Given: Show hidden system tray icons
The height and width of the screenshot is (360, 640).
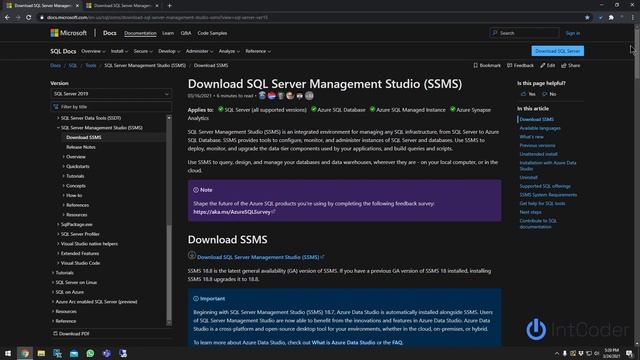Looking at the screenshot, I should (557, 353).
